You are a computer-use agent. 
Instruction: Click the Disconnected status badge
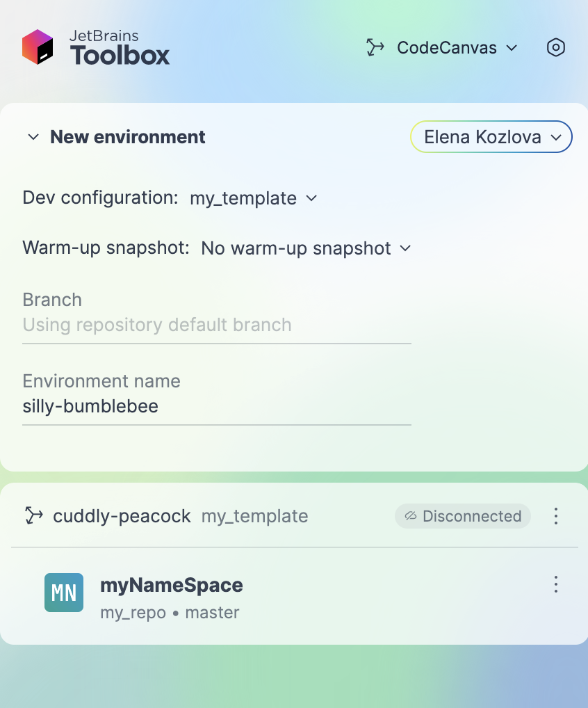pos(462,516)
